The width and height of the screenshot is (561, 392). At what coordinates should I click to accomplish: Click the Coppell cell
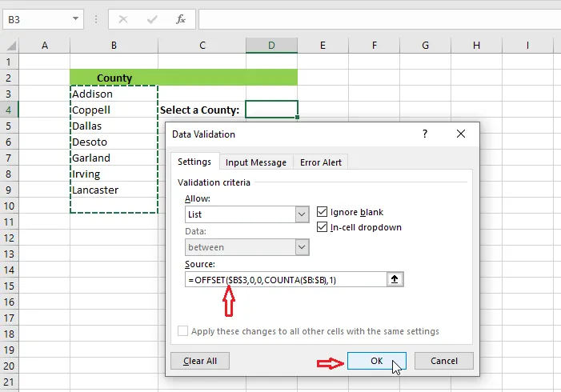(x=114, y=110)
